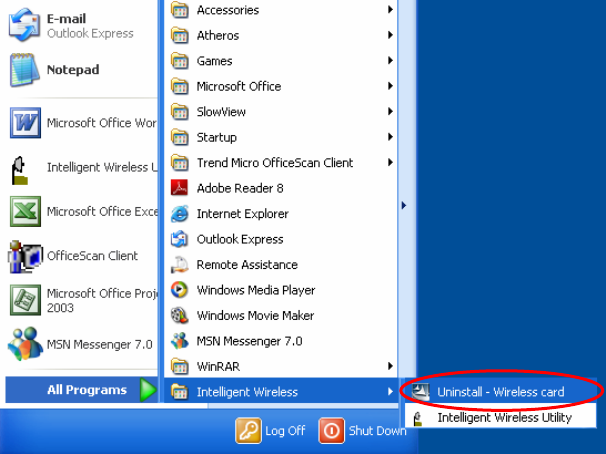The image size is (606, 454).
Task: Choose Windows Movie Maker menu entry
Action: 281,316
